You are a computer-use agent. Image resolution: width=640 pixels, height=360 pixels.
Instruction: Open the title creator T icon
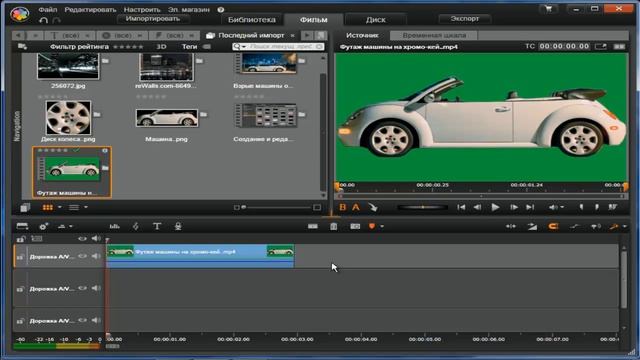pos(157,226)
